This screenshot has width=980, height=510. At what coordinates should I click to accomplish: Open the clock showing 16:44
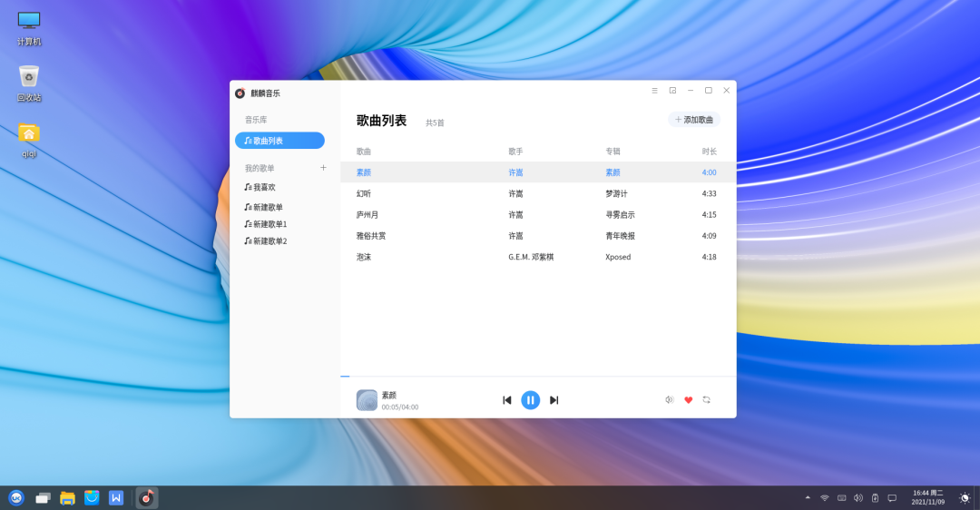coord(927,497)
